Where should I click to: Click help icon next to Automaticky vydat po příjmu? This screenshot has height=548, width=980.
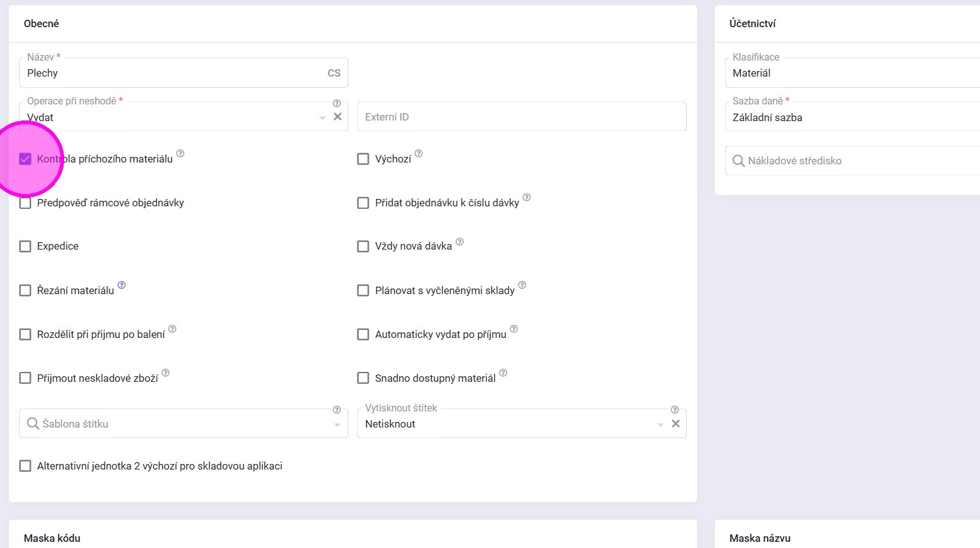[514, 329]
